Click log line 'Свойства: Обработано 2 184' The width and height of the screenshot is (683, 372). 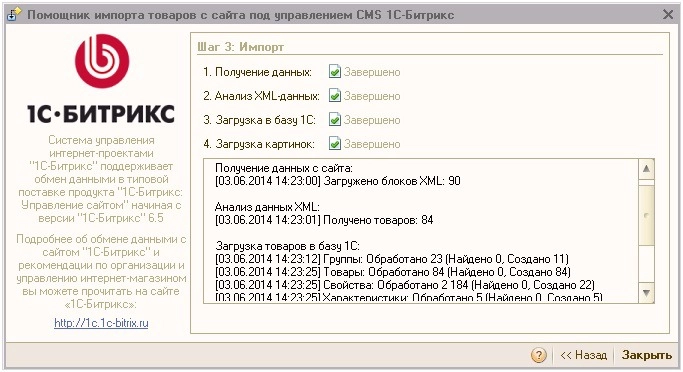[x=405, y=285]
